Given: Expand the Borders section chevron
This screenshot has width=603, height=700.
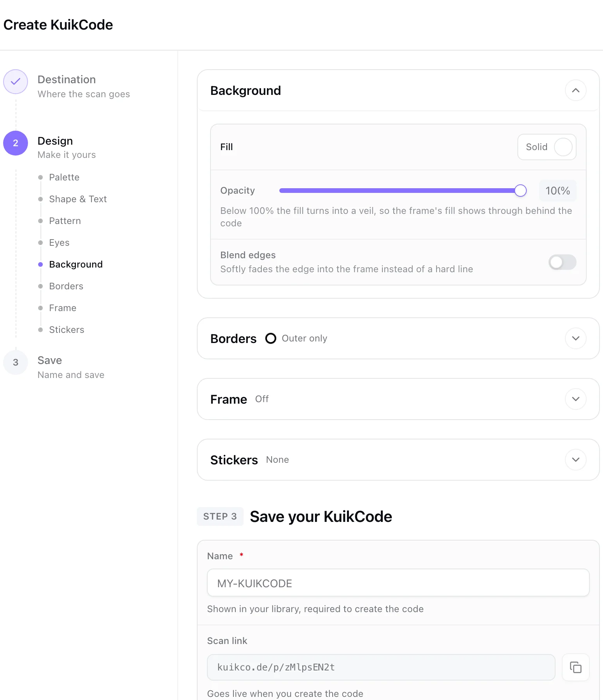Looking at the screenshot, I should coord(576,338).
